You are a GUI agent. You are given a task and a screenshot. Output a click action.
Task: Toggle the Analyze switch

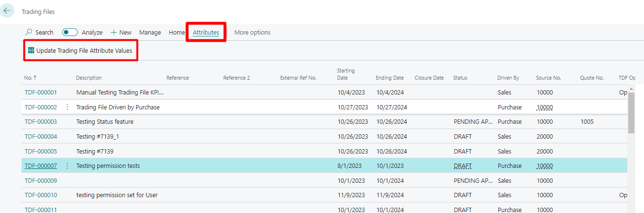70,32
